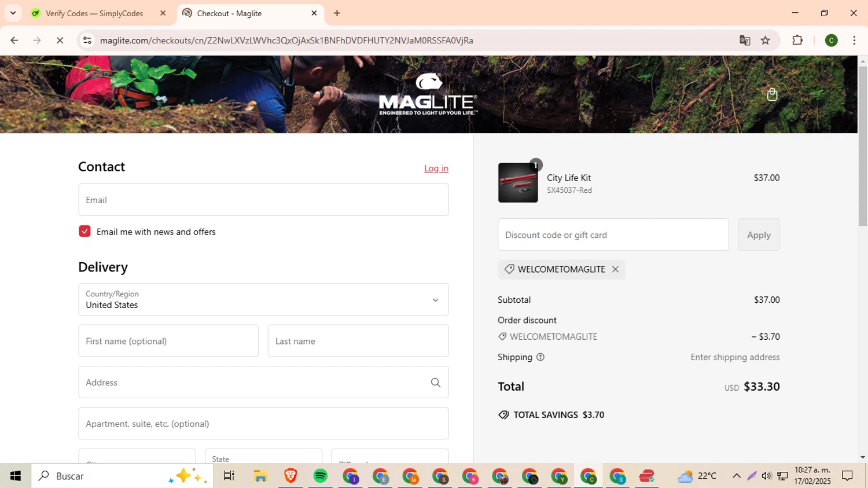868x488 pixels.
Task: Click the City Life Kit product thumbnail
Action: 518,183
